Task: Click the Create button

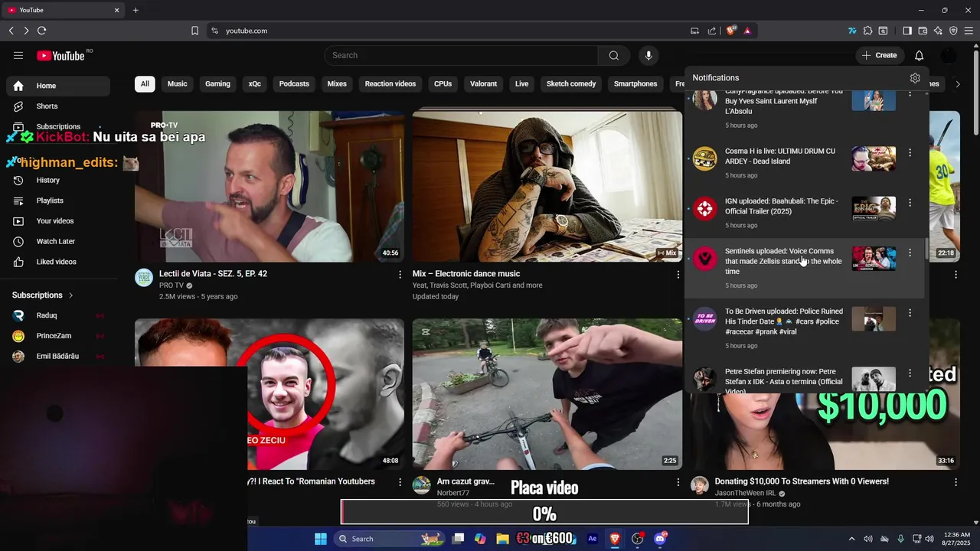Action: 879,55
